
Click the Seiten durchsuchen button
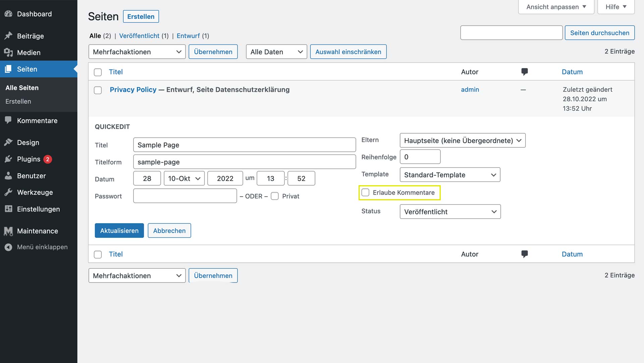[x=600, y=33]
